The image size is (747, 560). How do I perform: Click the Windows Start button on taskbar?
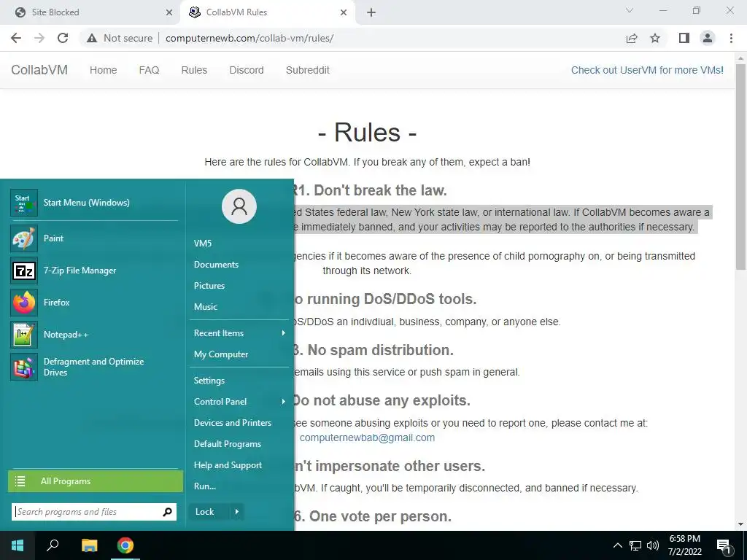pos(18,545)
